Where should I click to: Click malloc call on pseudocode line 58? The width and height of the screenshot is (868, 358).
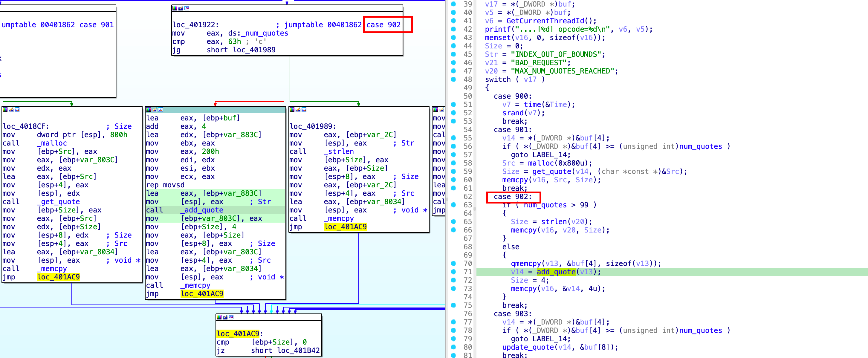[541, 163]
